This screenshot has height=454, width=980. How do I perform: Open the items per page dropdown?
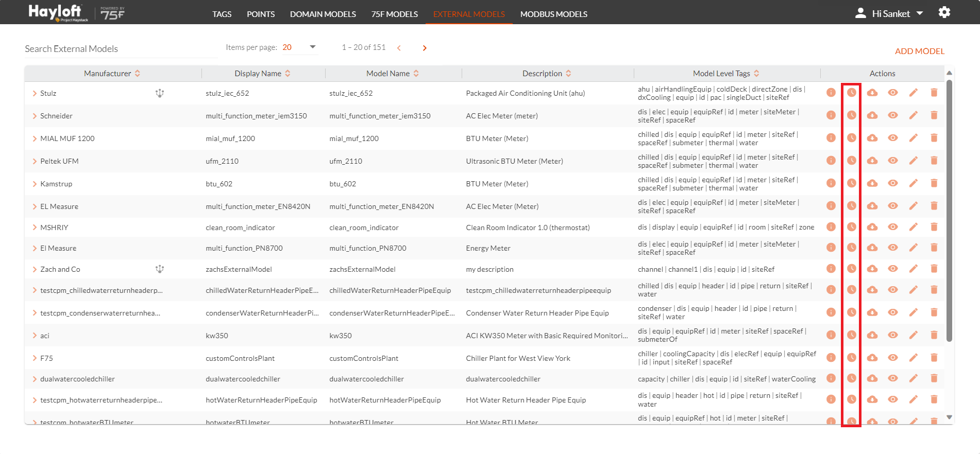(299, 47)
